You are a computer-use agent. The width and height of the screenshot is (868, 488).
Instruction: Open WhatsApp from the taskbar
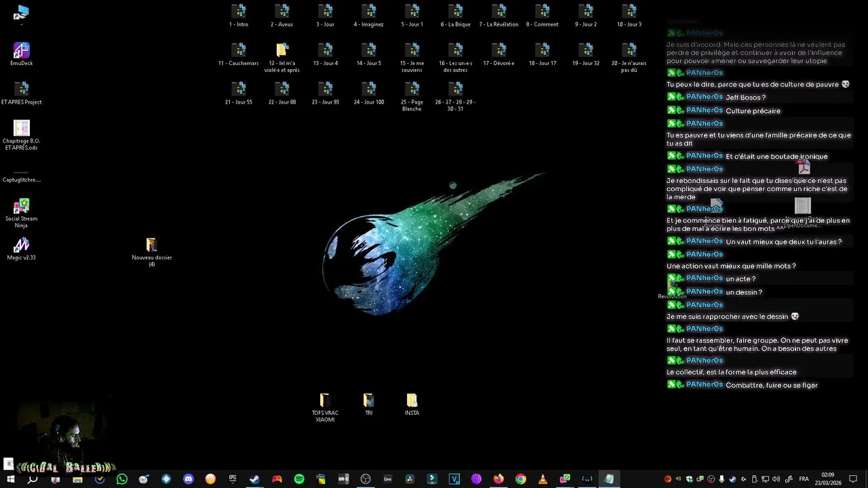[x=122, y=479]
